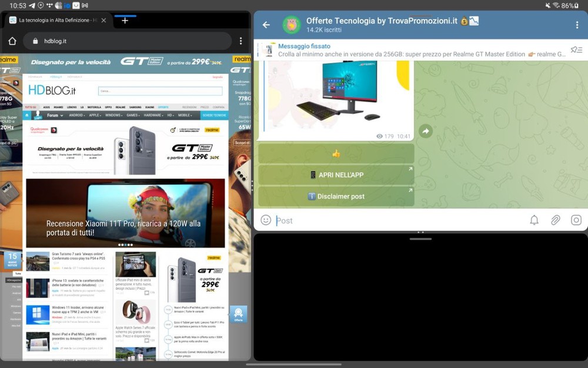The width and height of the screenshot is (588, 368).
Task: Select SAMSUNG in the brand bar
Action: pos(135,107)
